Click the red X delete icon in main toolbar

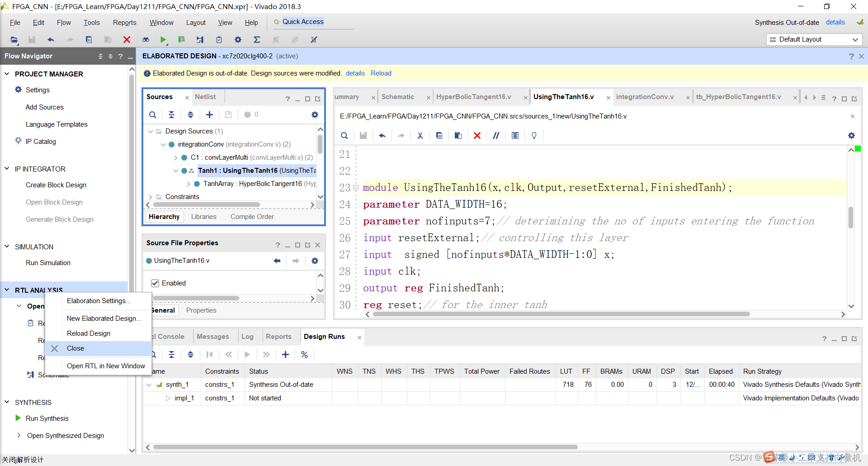click(127, 40)
